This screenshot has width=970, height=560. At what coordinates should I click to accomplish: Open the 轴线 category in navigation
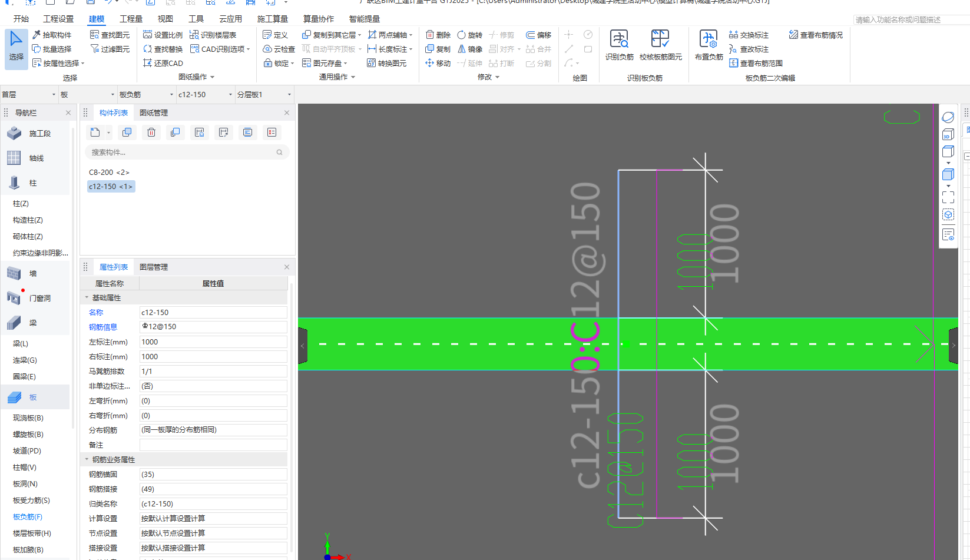click(35, 158)
